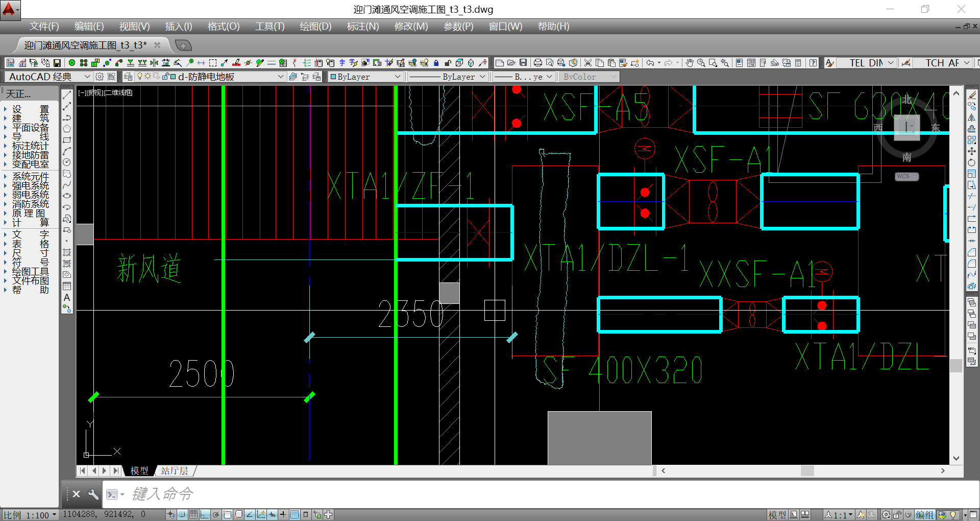Expand 强电系统 in the side menu

(x=30, y=186)
